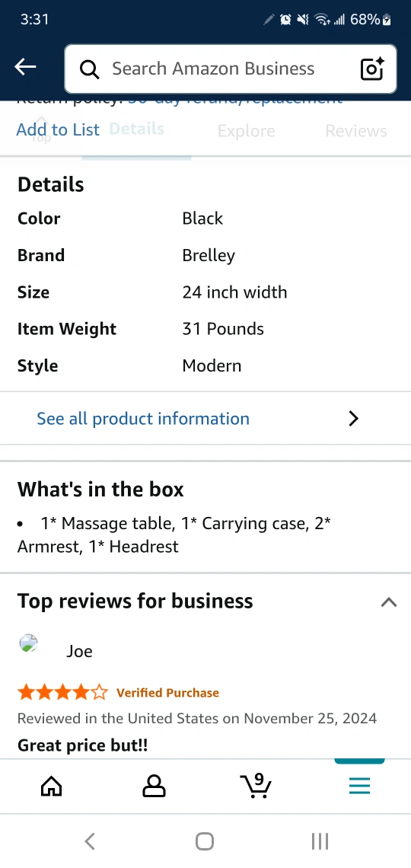Tap the Android home navigation button
The image size is (411, 868).
[x=205, y=841]
